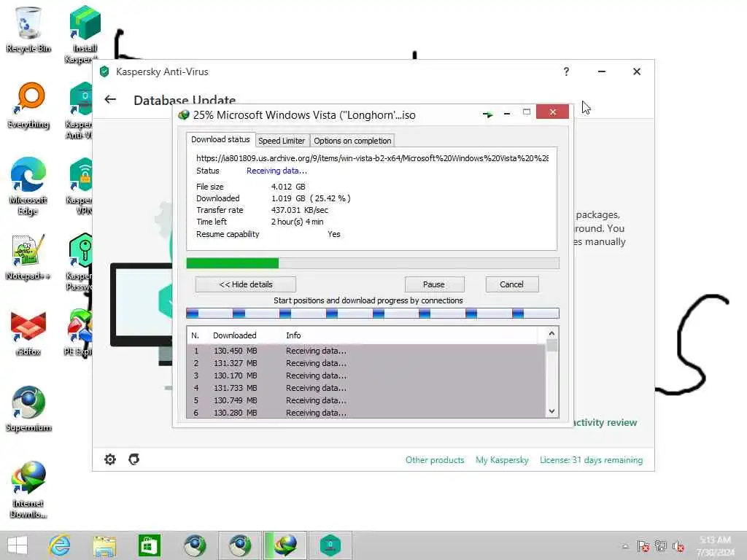Viewport: 747px width, 560px height.
Task: Click the Transfer rate value 437.031 KB/sec
Action: tap(300, 210)
